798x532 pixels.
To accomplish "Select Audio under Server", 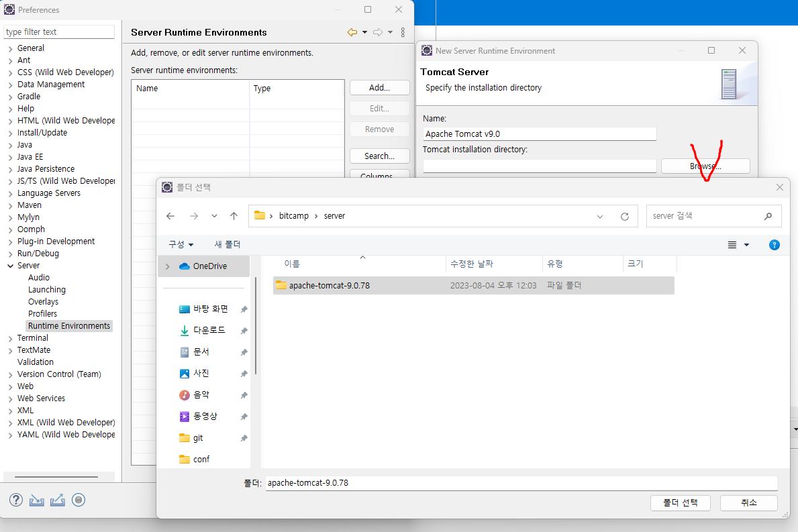I will pyautogui.click(x=39, y=278).
